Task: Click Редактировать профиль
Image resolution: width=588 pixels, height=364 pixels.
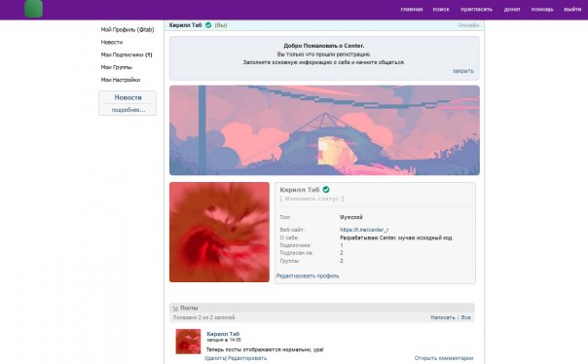Action: click(308, 275)
